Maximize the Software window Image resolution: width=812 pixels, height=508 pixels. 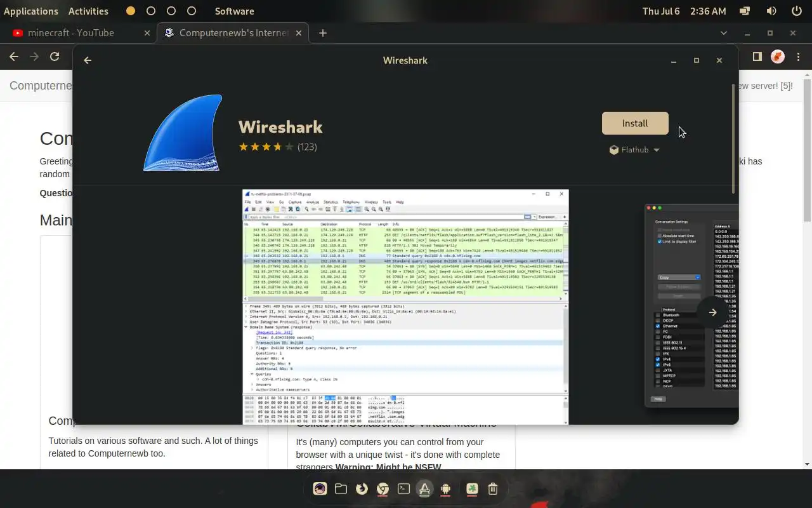point(697,60)
